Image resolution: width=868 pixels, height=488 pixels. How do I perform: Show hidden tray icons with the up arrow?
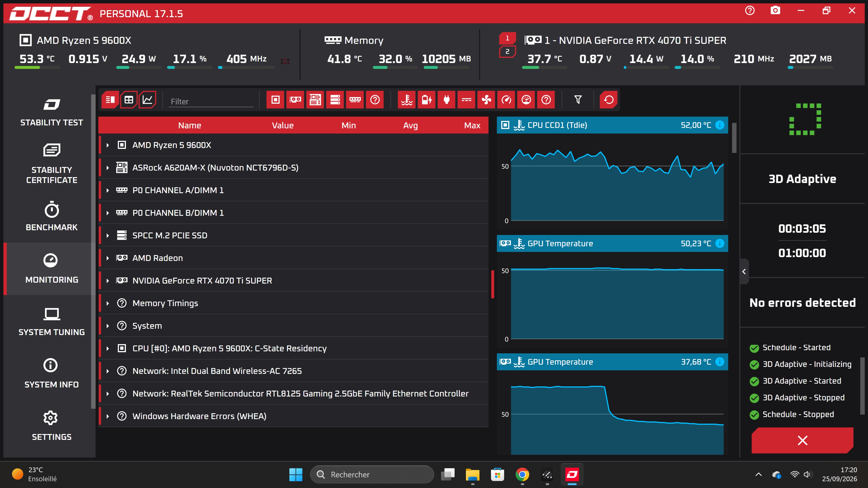click(x=759, y=474)
